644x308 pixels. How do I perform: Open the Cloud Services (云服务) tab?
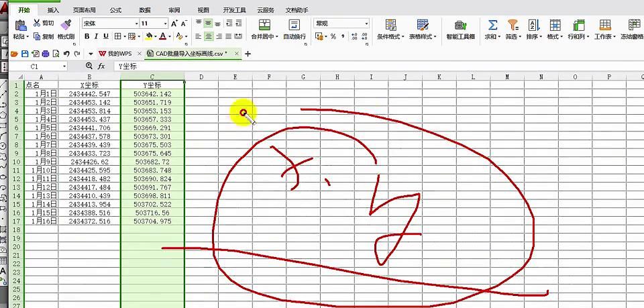tap(266, 10)
